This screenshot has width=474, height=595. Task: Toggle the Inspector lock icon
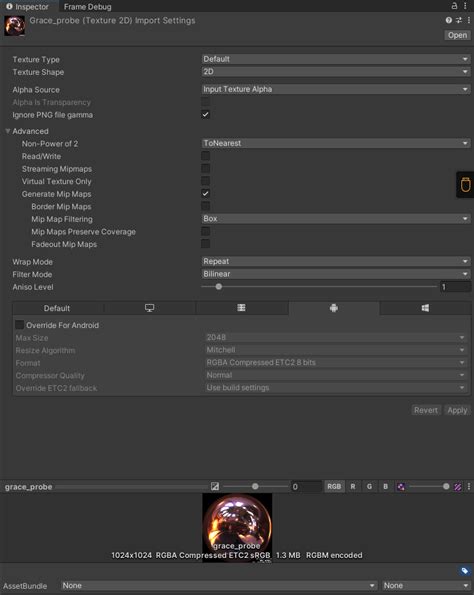454,6
